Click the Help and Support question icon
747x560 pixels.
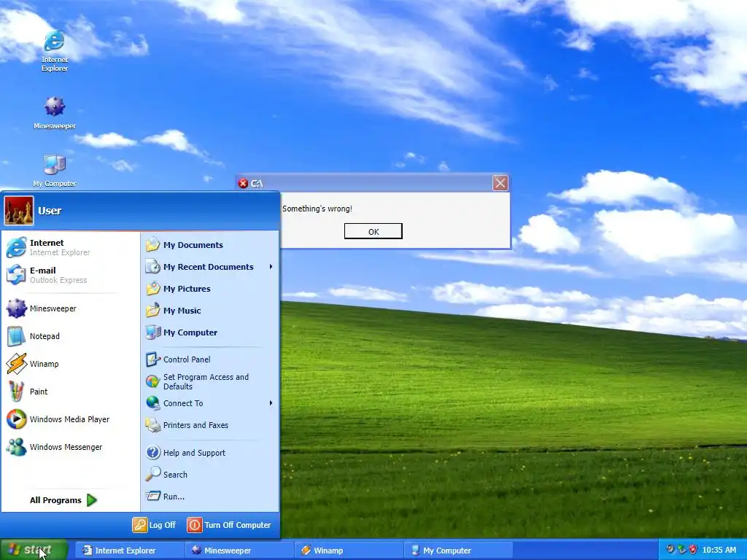[x=152, y=452]
